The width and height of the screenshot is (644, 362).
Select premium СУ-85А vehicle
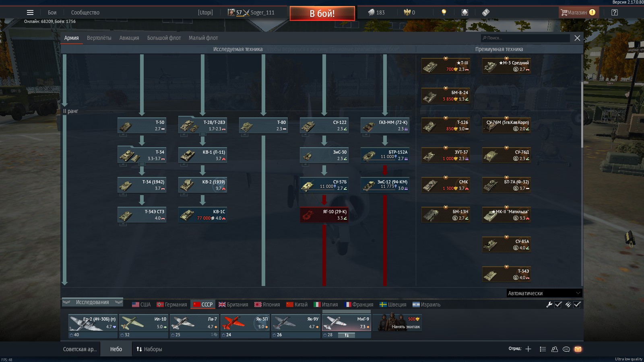(x=506, y=245)
